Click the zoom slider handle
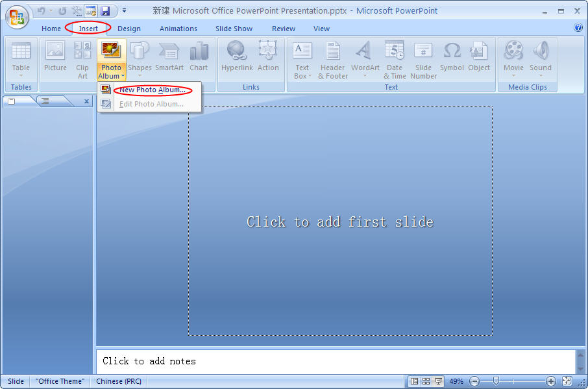588x389 pixels. point(496,381)
